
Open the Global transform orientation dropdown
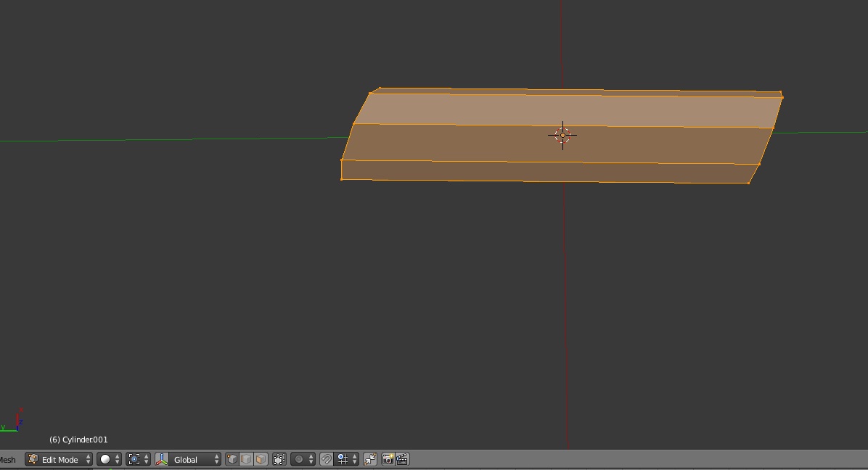(x=195, y=460)
